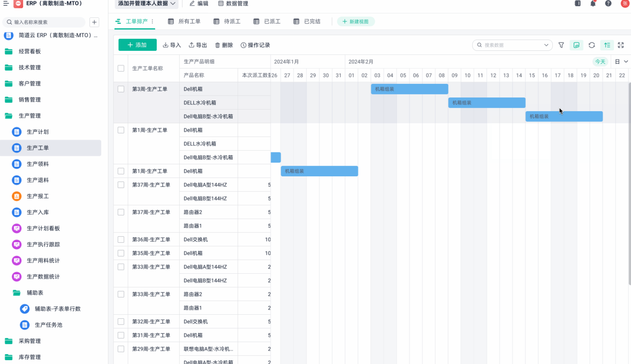Check the 第31周-生产工单 row
This screenshot has width=631, height=364.
(121, 335)
